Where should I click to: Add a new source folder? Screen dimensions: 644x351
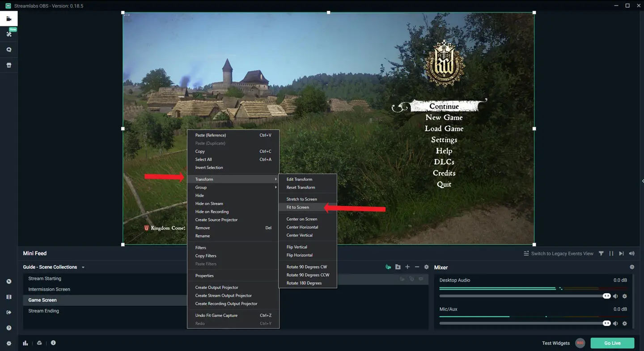tap(398, 267)
